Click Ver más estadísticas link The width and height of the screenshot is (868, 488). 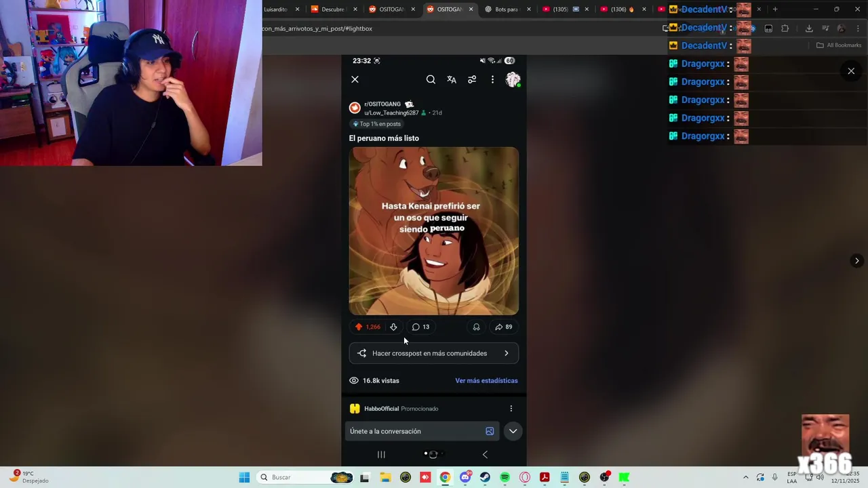486,380
